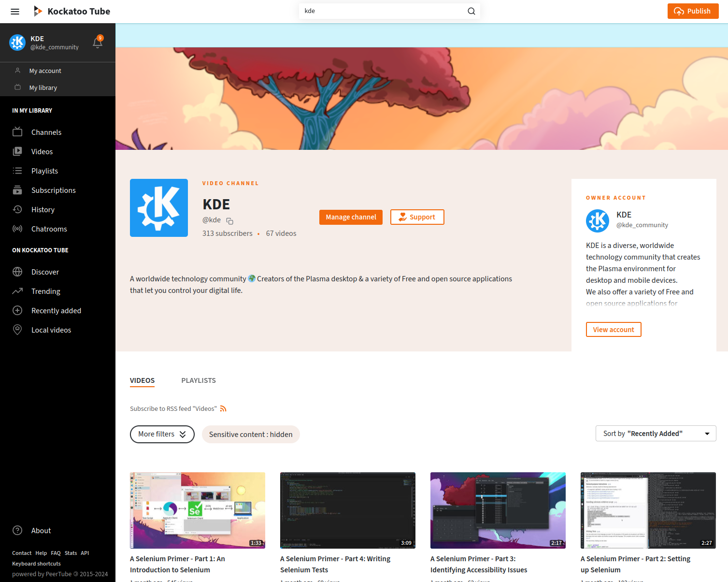Click the search input field
This screenshot has width=728, height=582.
click(x=383, y=11)
